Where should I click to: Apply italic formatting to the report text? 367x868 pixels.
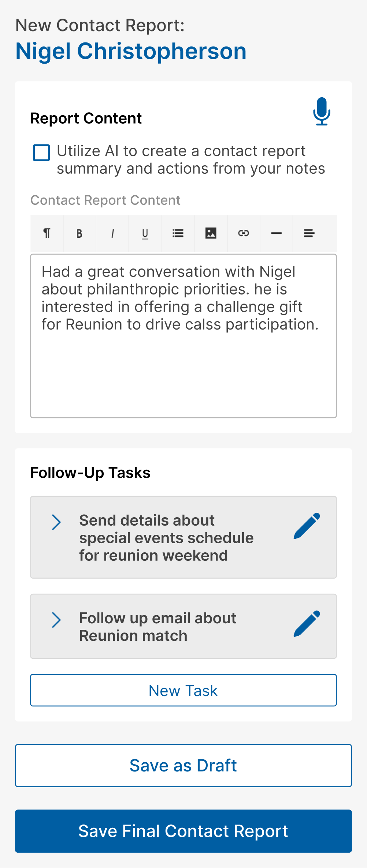point(112,233)
